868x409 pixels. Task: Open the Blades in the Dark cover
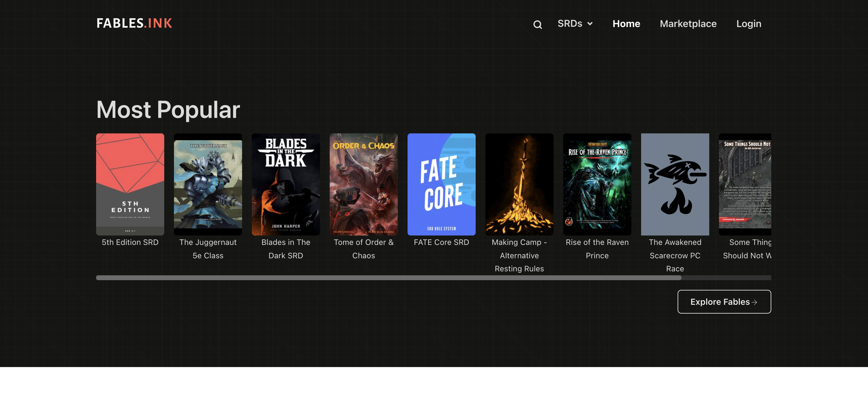(286, 184)
